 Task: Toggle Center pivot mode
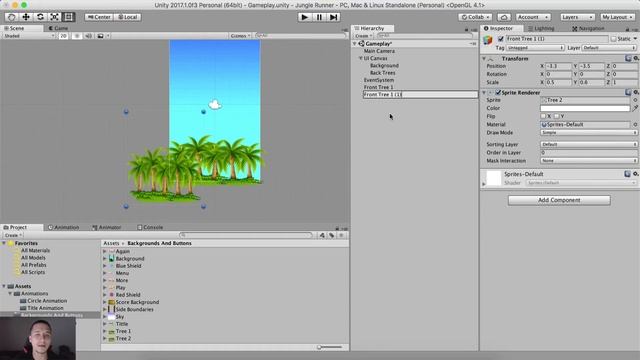pos(99,17)
